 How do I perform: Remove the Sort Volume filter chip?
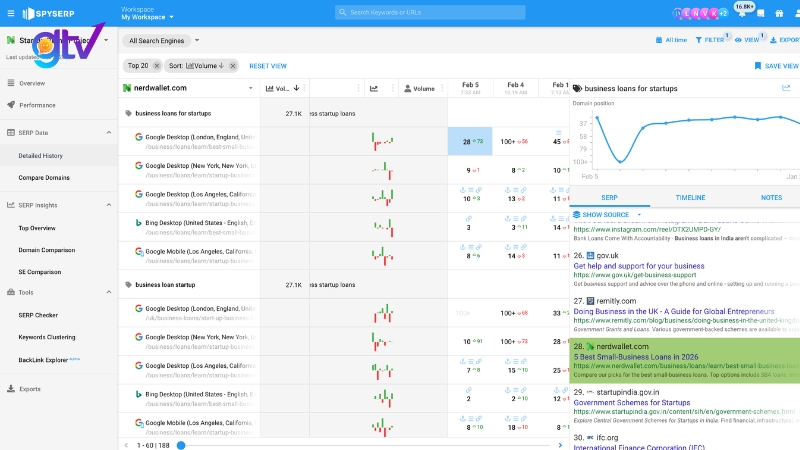coord(233,66)
